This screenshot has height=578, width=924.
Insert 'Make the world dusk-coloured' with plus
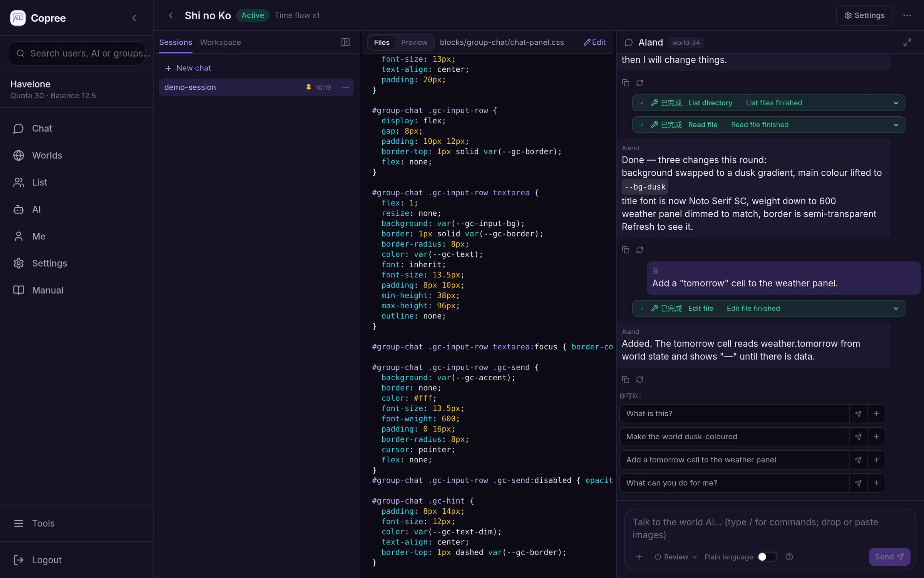[876, 437]
